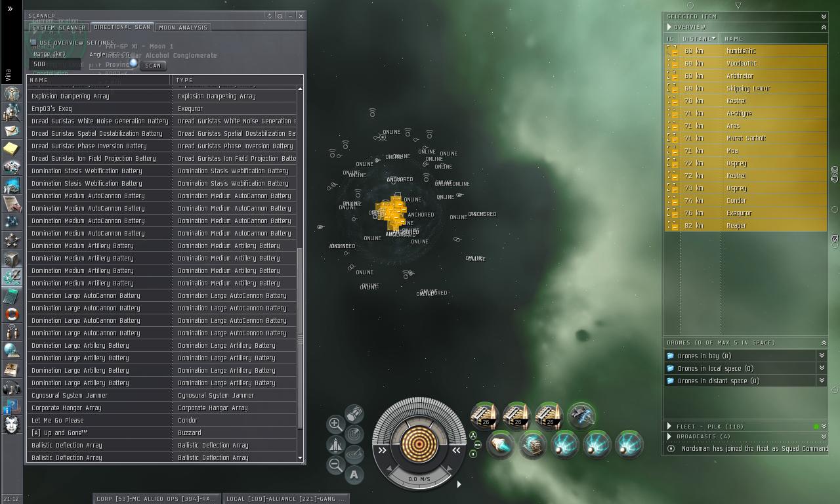Adjust the scan Angle slider handle
This screenshot has width=840, height=504.
click(x=133, y=64)
